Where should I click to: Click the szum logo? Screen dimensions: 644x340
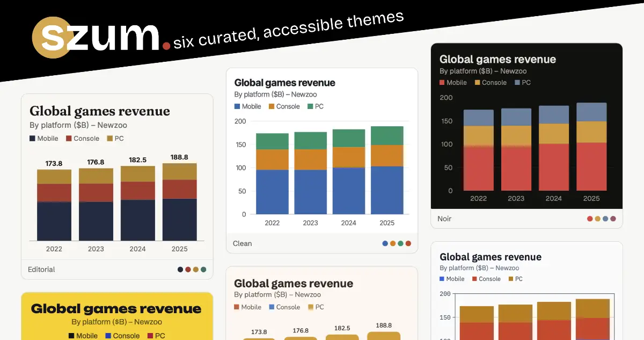pyautogui.click(x=97, y=37)
